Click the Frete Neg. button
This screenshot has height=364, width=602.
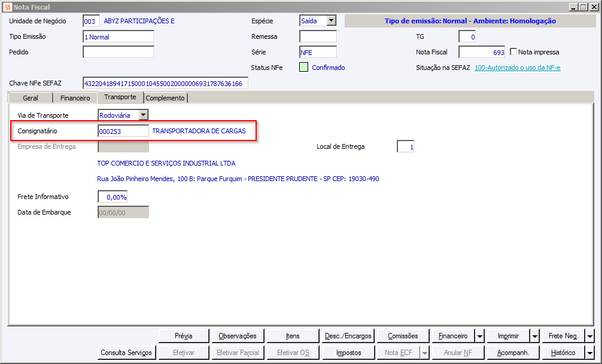click(563, 336)
